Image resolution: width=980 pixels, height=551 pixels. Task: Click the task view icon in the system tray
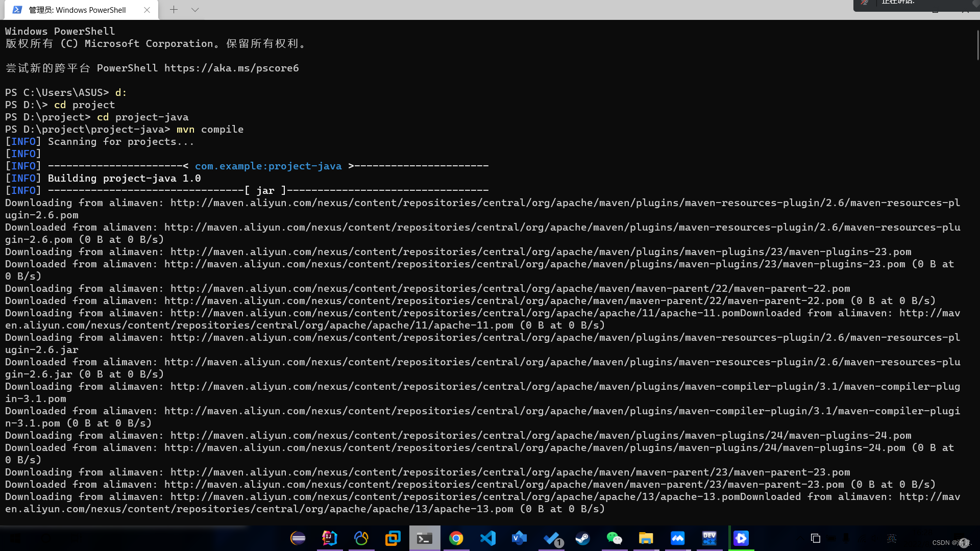816,538
